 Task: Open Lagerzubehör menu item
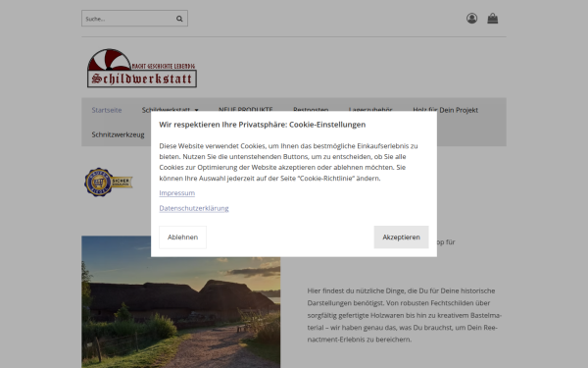click(370, 109)
